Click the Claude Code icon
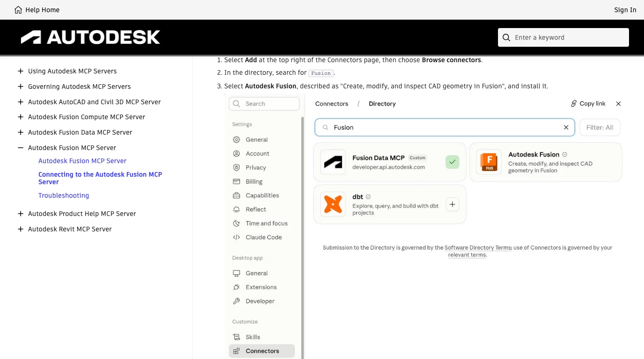This screenshot has width=644, height=359. pos(236,237)
